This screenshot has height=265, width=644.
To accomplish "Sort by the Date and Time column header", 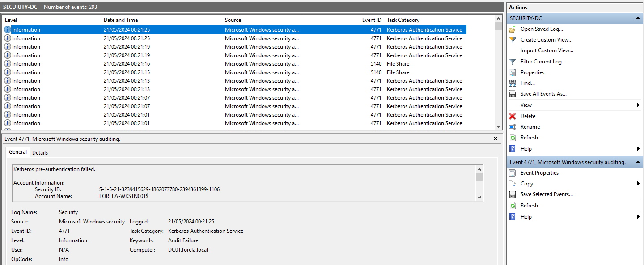I will click(x=161, y=20).
